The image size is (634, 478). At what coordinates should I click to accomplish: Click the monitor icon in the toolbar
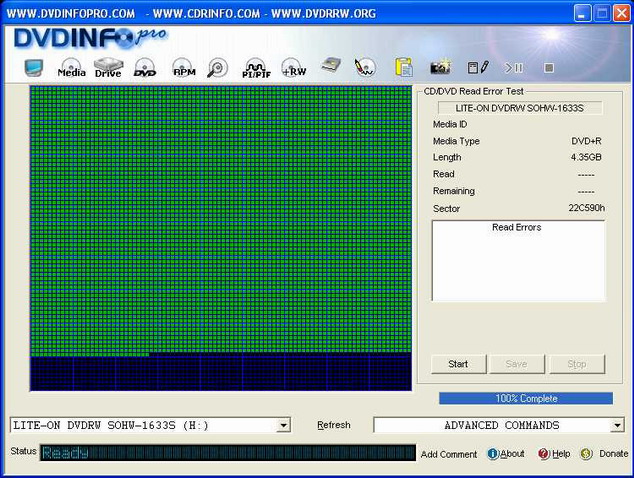point(33,68)
